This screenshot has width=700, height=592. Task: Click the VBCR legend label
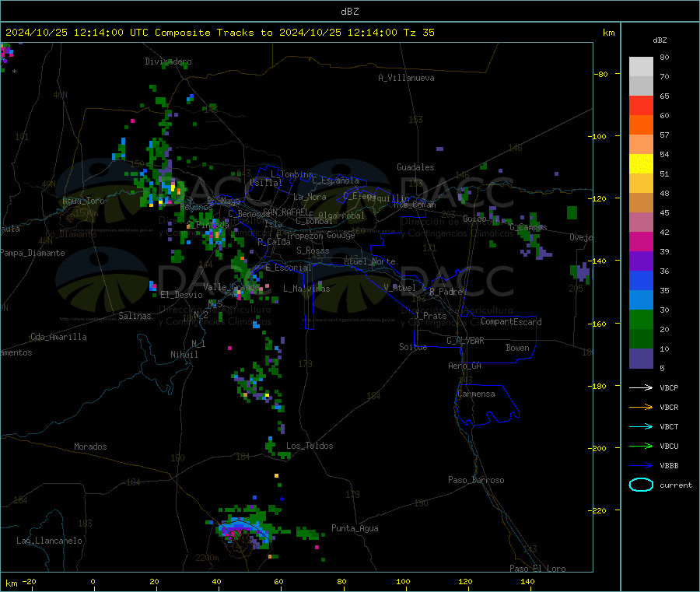click(669, 407)
